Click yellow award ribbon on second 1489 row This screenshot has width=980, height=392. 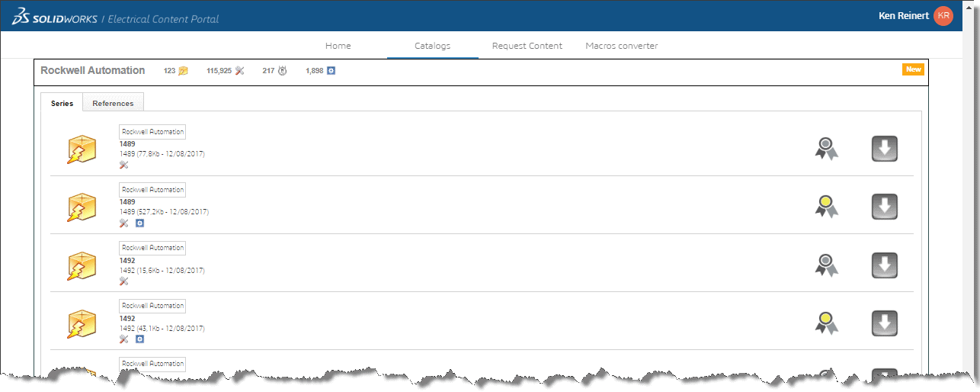(826, 206)
